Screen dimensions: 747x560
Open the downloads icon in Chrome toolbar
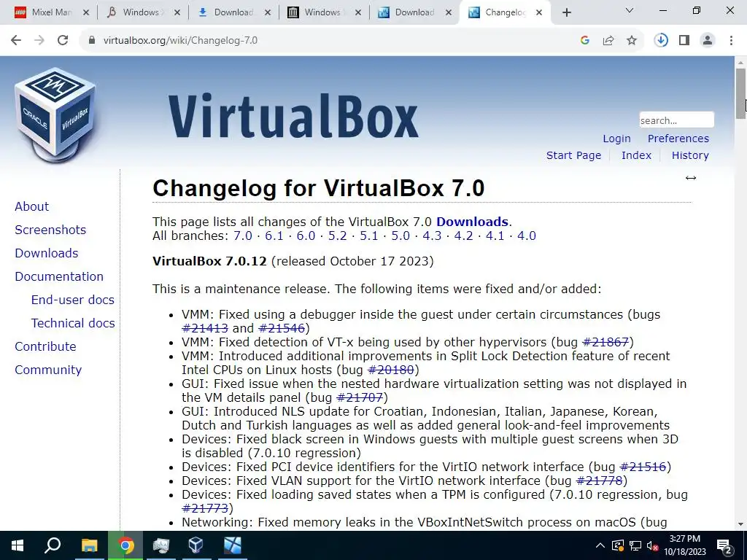point(661,41)
